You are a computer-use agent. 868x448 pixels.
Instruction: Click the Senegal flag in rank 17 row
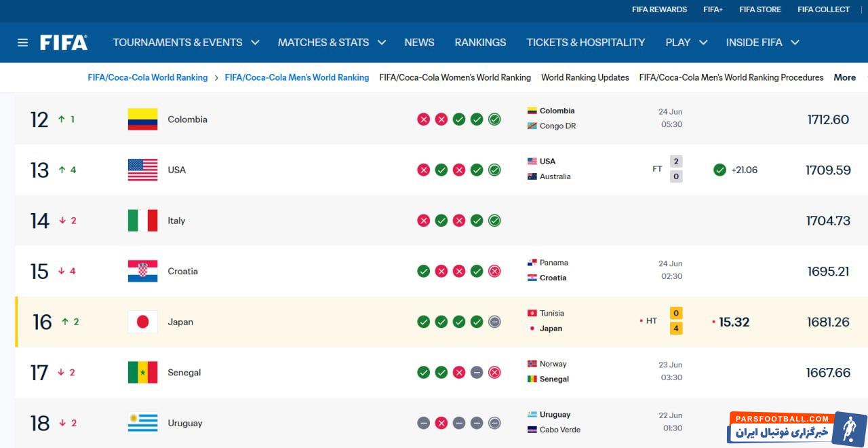[142, 373]
